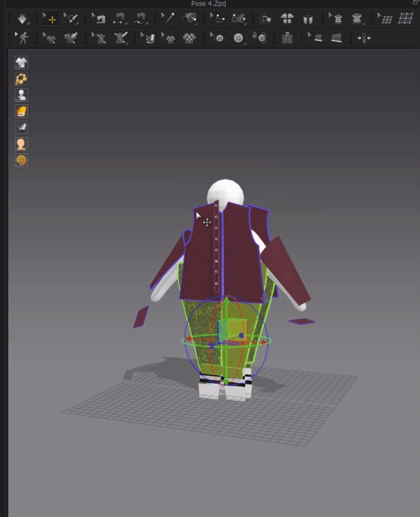Click the large folded-panel icon
420x517 pixels.
(x=336, y=38)
